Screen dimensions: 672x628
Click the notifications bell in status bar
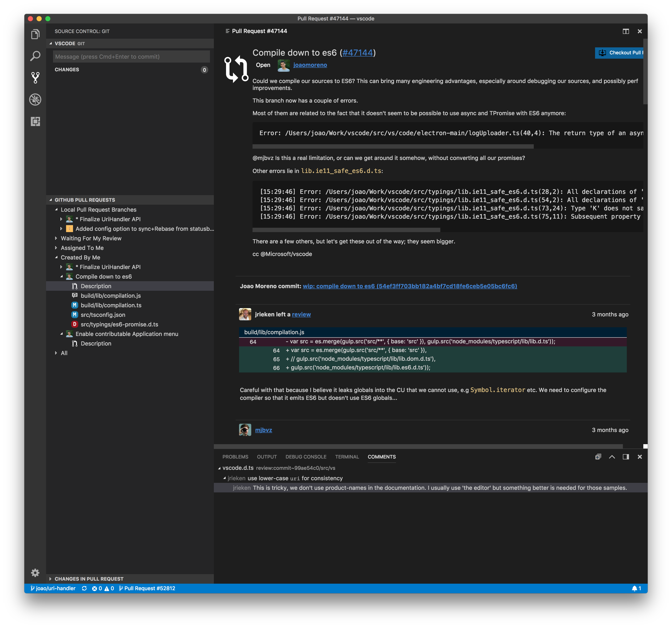pyautogui.click(x=634, y=588)
